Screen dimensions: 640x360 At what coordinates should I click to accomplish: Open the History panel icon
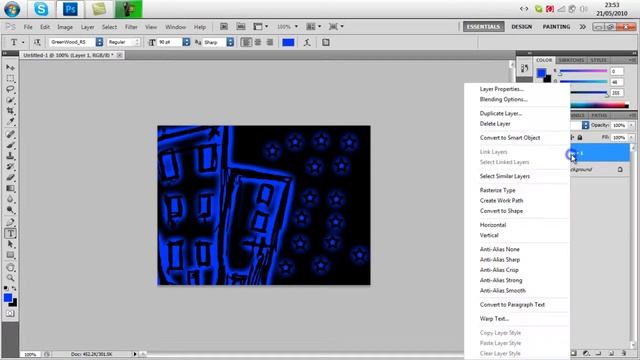pyautogui.click(x=524, y=69)
